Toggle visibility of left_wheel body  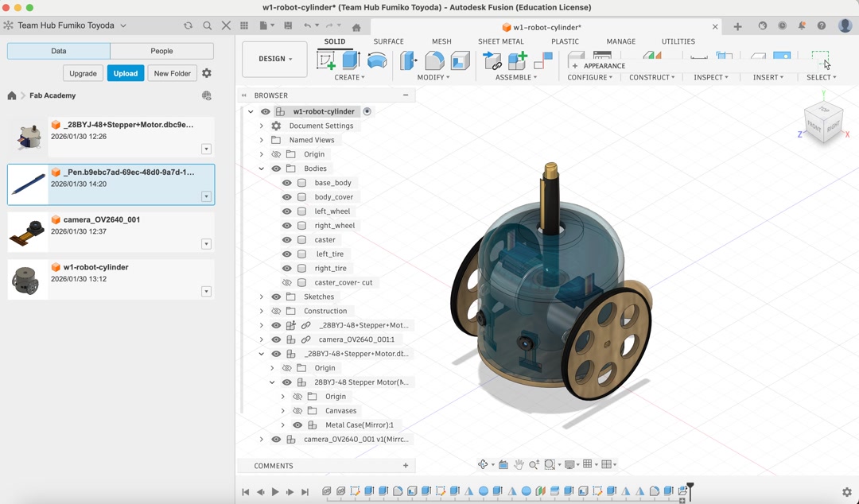[287, 211]
